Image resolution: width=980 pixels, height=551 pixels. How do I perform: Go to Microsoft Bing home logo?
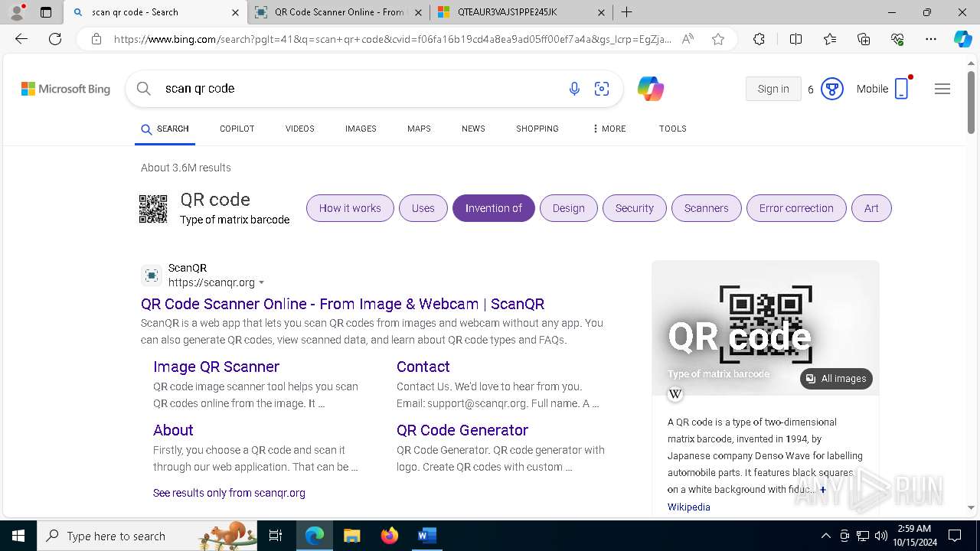point(66,89)
